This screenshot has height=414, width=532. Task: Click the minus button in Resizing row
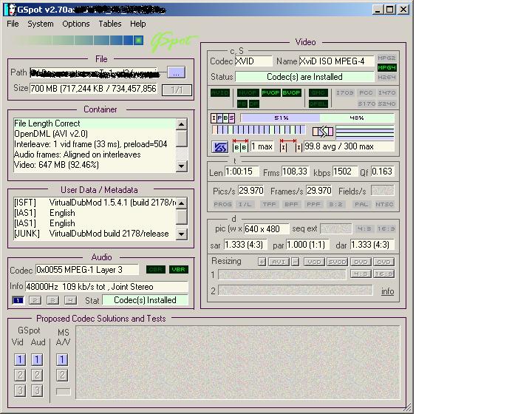pyautogui.click(x=295, y=262)
